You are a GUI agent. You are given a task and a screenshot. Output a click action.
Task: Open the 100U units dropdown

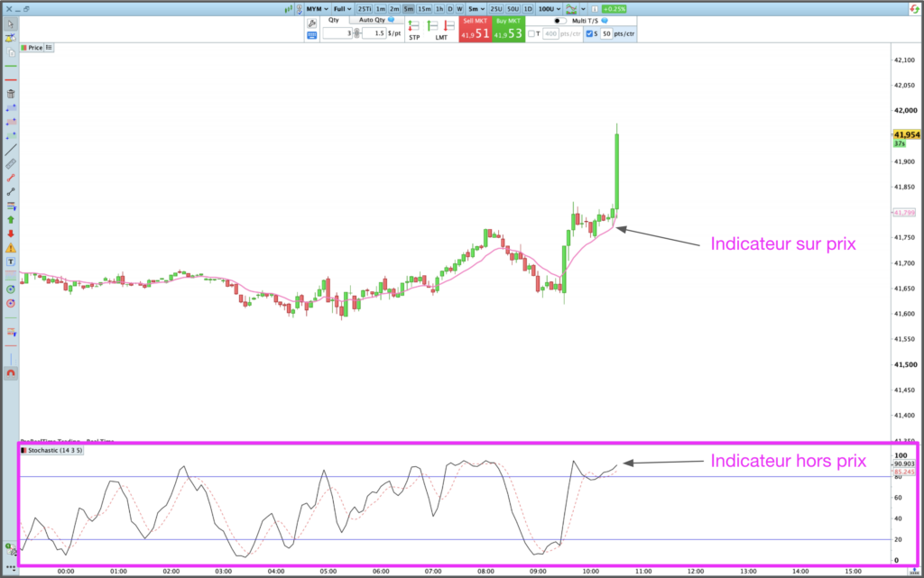coord(549,8)
